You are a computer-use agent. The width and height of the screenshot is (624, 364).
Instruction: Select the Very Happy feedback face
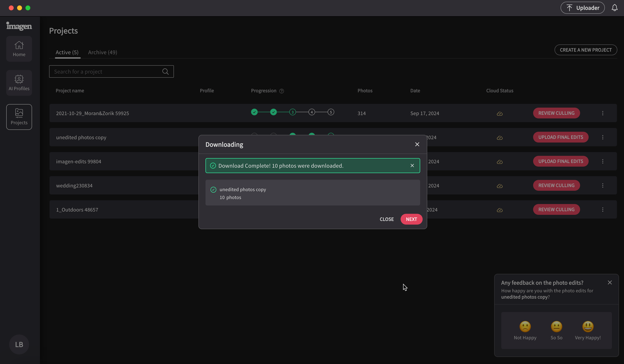(x=588, y=327)
